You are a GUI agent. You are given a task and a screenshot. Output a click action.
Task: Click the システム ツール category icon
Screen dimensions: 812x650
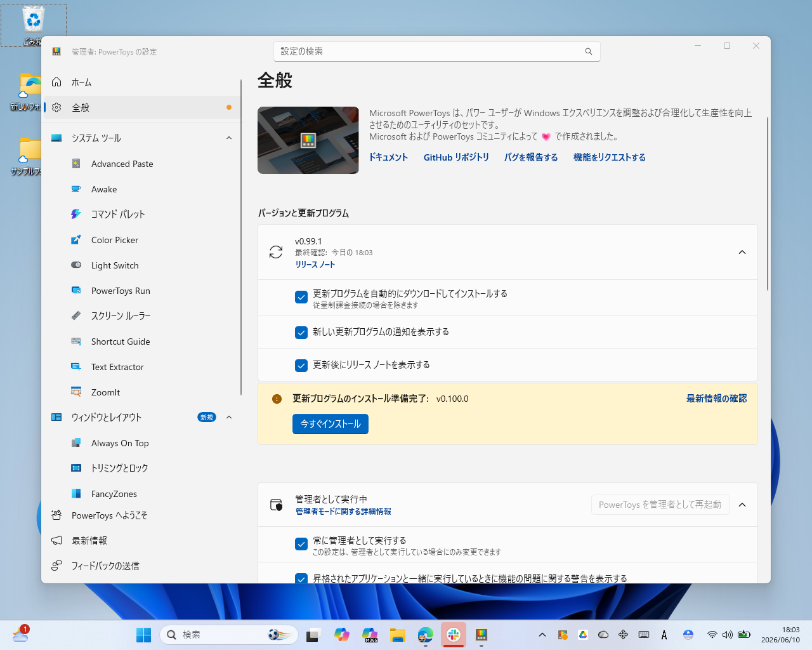[56, 138]
